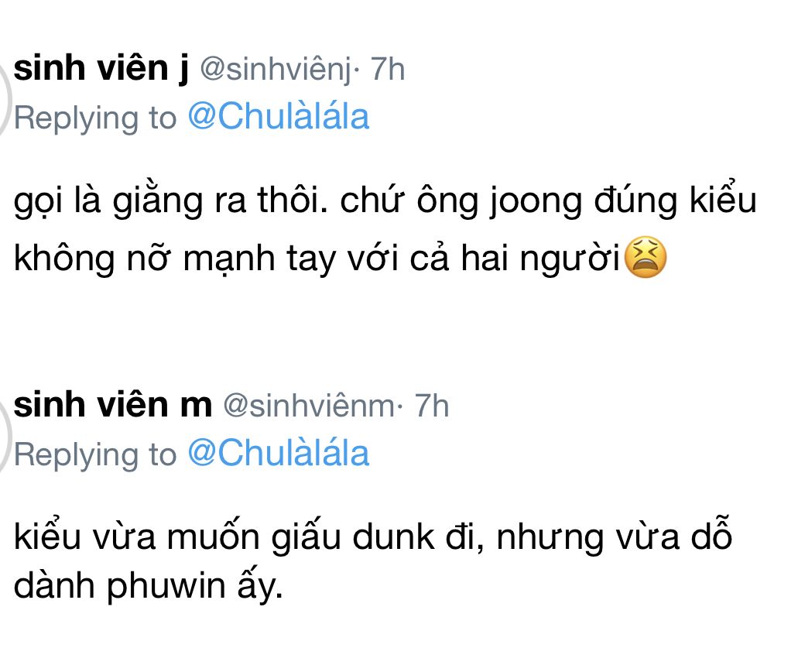Click the @sinhviênj handle
Viewport: 798px width, 672px height.
276,70
